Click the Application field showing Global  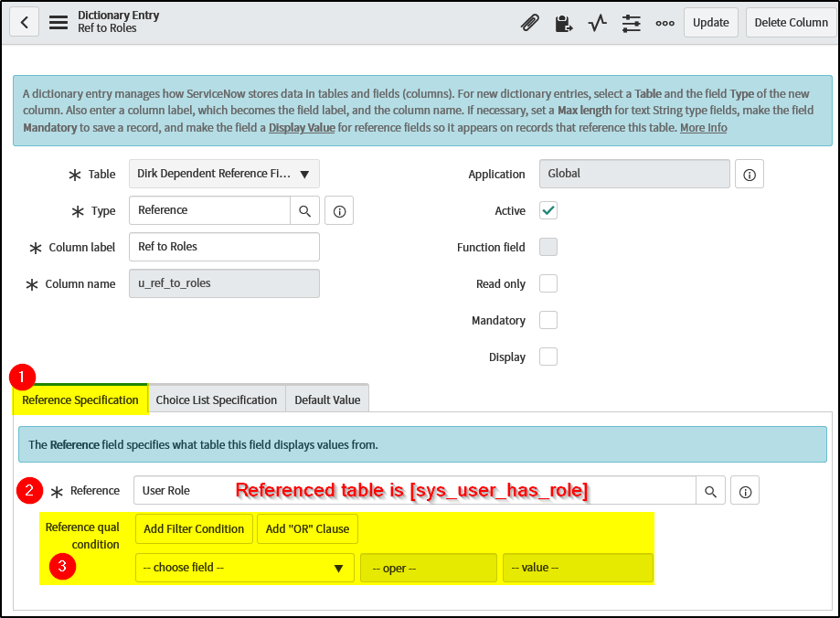634,174
